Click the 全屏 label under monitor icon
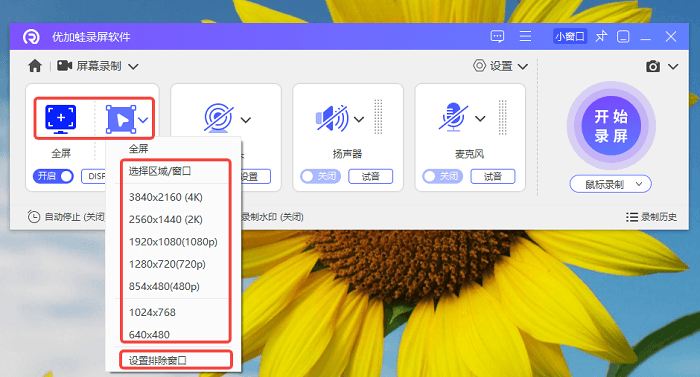The height and width of the screenshot is (377, 700). 61,154
